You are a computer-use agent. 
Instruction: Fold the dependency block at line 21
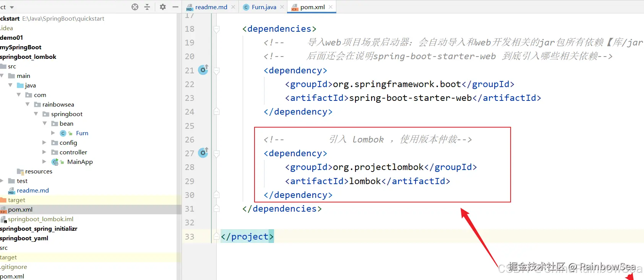pos(217,71)
